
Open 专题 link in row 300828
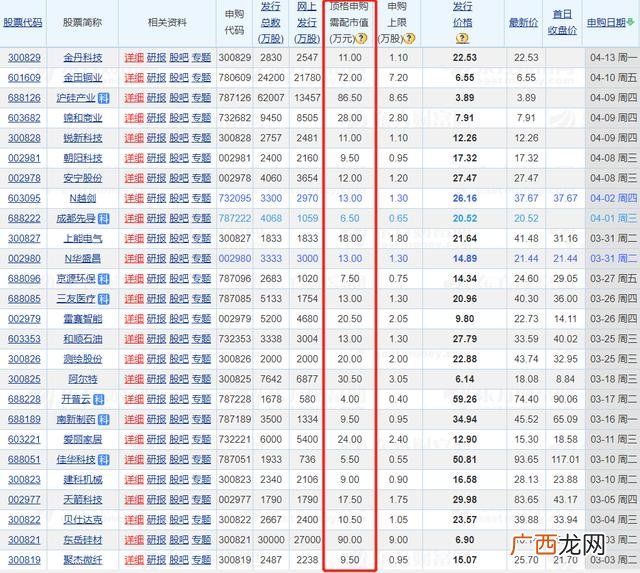pyautogui.click(x=201, y=138)
